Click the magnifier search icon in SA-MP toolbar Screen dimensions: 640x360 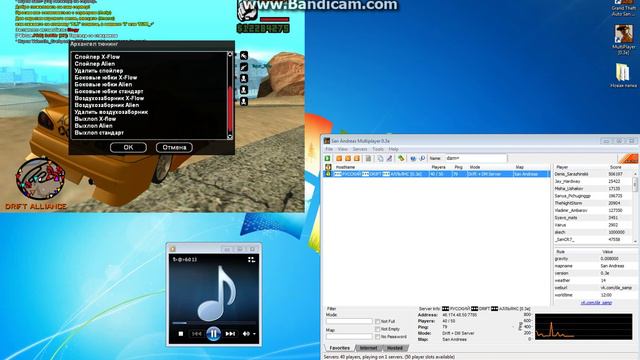422,158
